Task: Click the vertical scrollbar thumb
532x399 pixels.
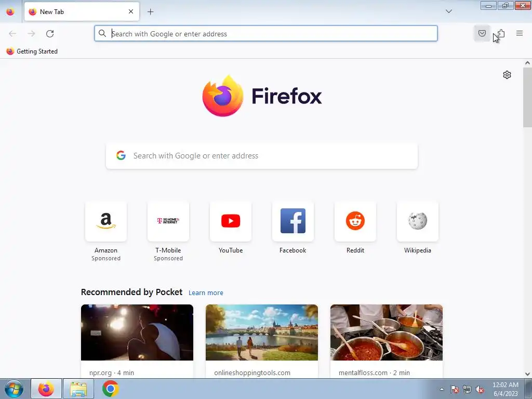Action: tap(527, 97)
